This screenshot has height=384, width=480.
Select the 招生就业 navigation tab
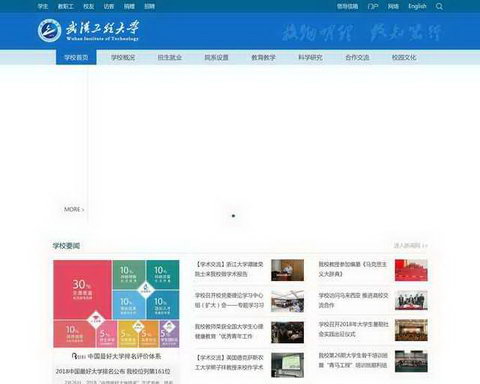pyautogui.click(x=170, y=57)
